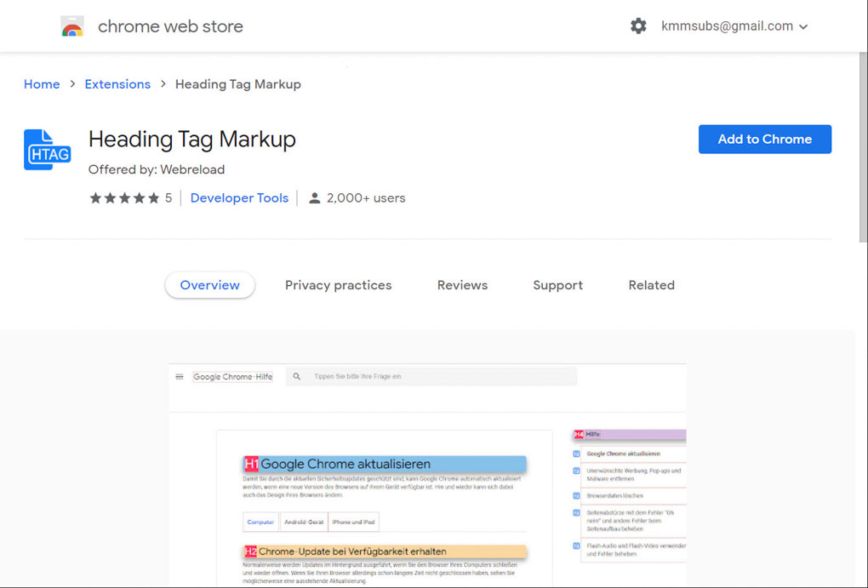The height and width of the screenshot is (588, 868).
Task: Click the Chrome Web Store logo icon
Action: click(72, 26)
